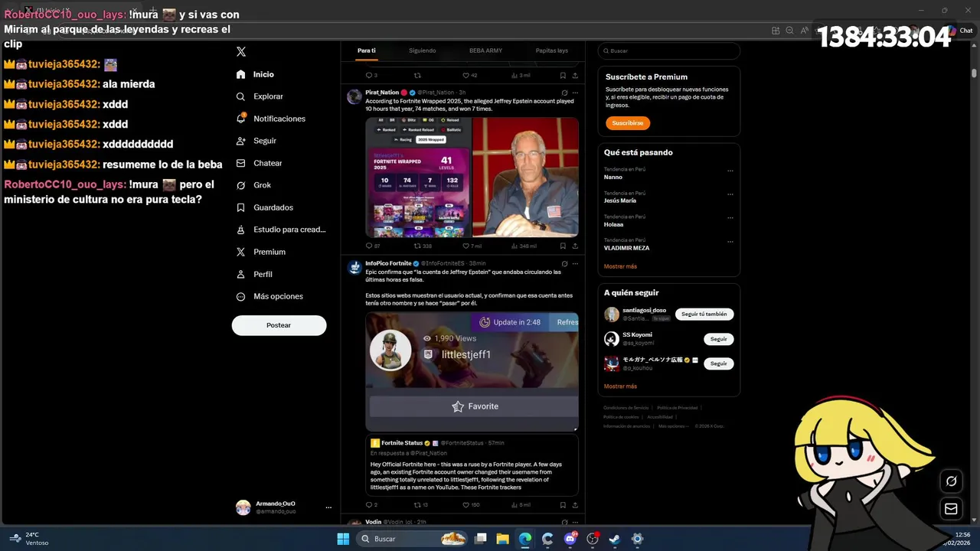The image size is (980, 551).
Task: Open Grok floating button at bottom right
Action: (951, 481)
